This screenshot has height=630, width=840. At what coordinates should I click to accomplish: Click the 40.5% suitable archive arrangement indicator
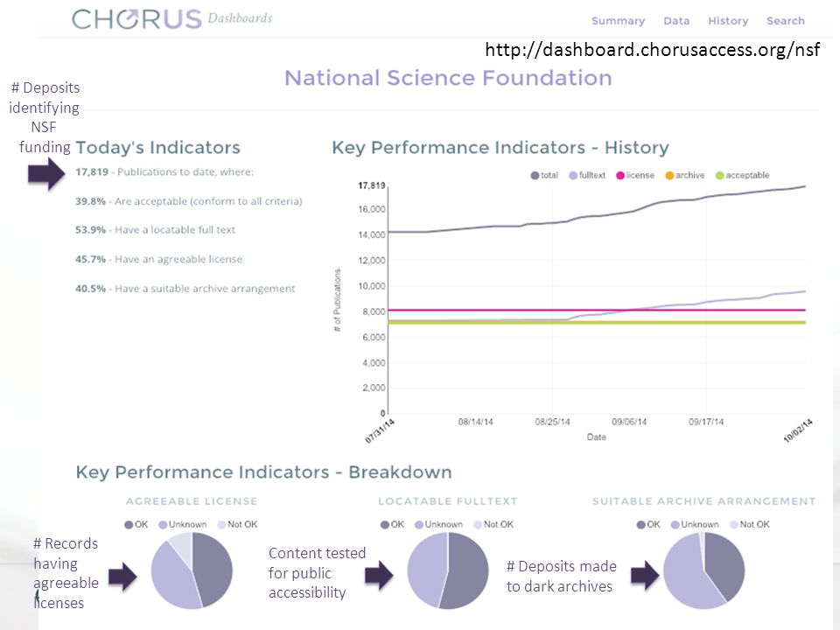(x=185, y=289)
